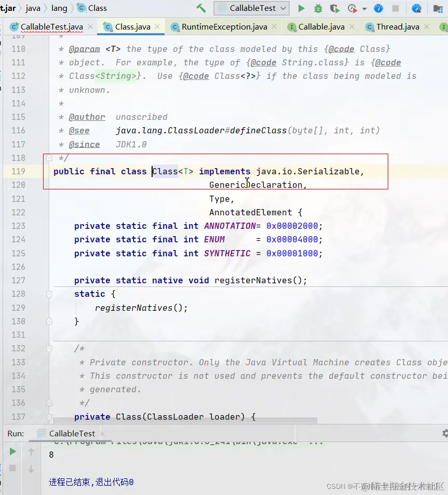Click the gray stop square in toolbar

395,8
